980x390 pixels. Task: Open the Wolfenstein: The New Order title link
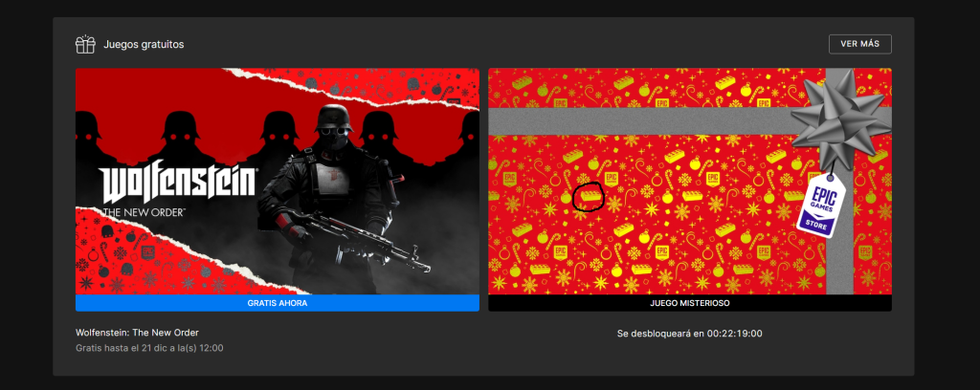pos(137,333)
